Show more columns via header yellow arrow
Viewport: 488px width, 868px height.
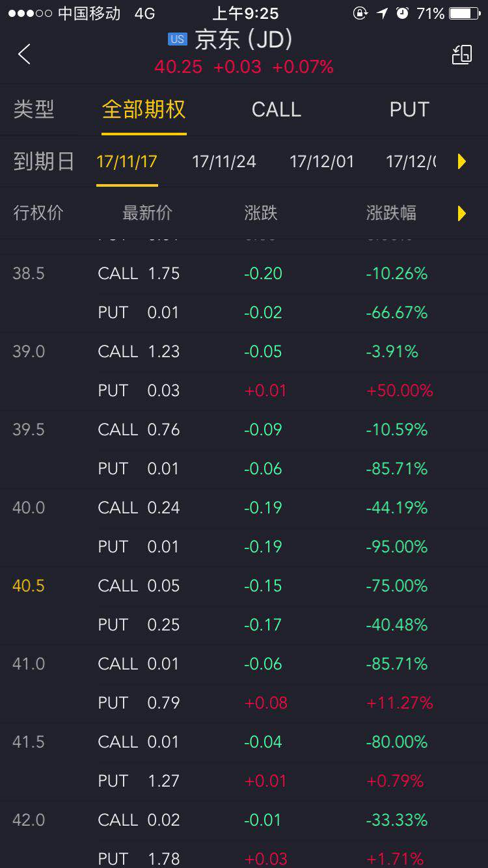pos(462,213)
